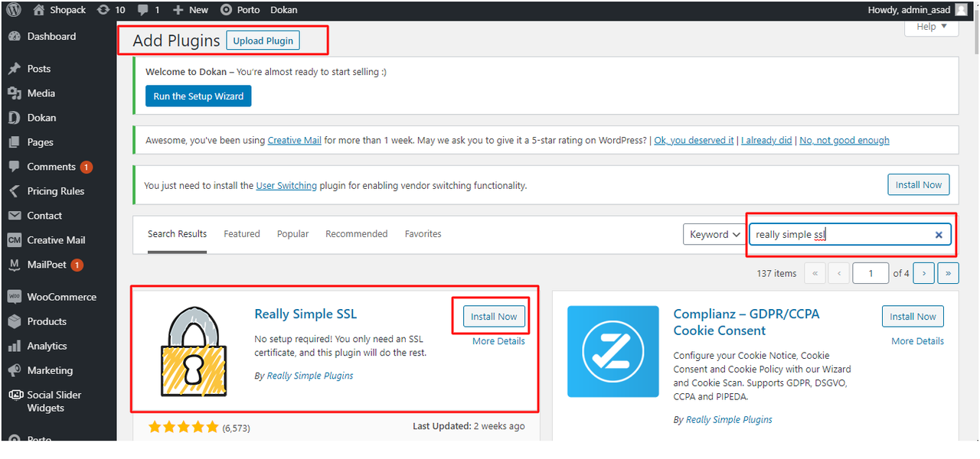The image size is (980, 459).
Task: Open the WooCommerce icon in sidebar
Action: tap(15, 297)
